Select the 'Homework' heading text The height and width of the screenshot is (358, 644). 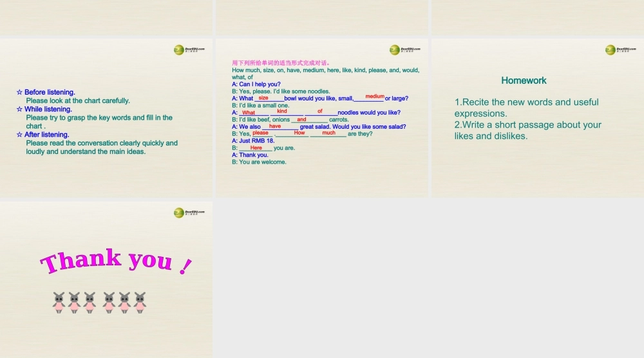524,80
